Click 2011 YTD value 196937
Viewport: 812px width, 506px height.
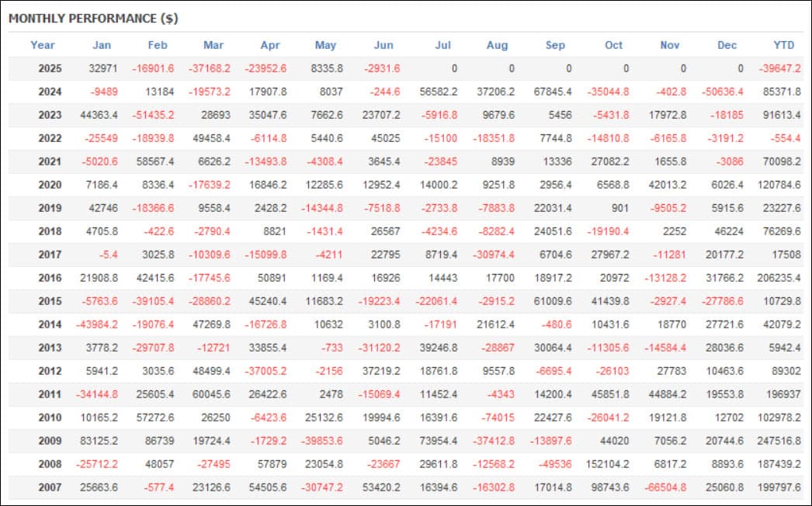pos(783,395)
